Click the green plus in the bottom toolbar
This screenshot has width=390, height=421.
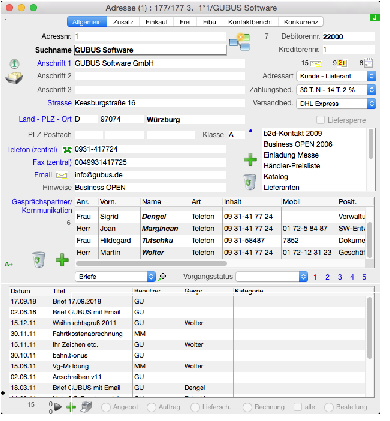coord(71,407)
